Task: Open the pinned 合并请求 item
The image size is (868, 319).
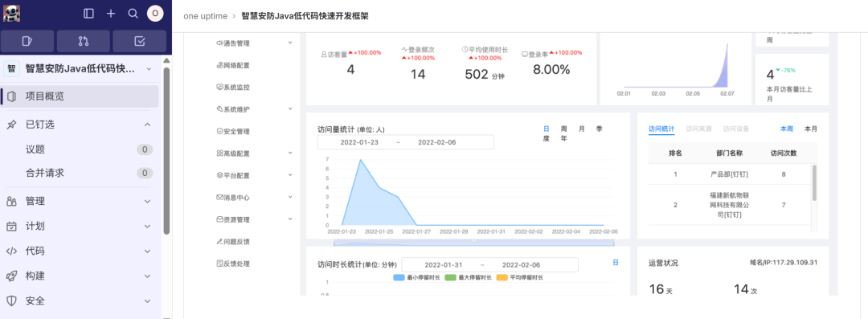Action: [x=80, y=173]
